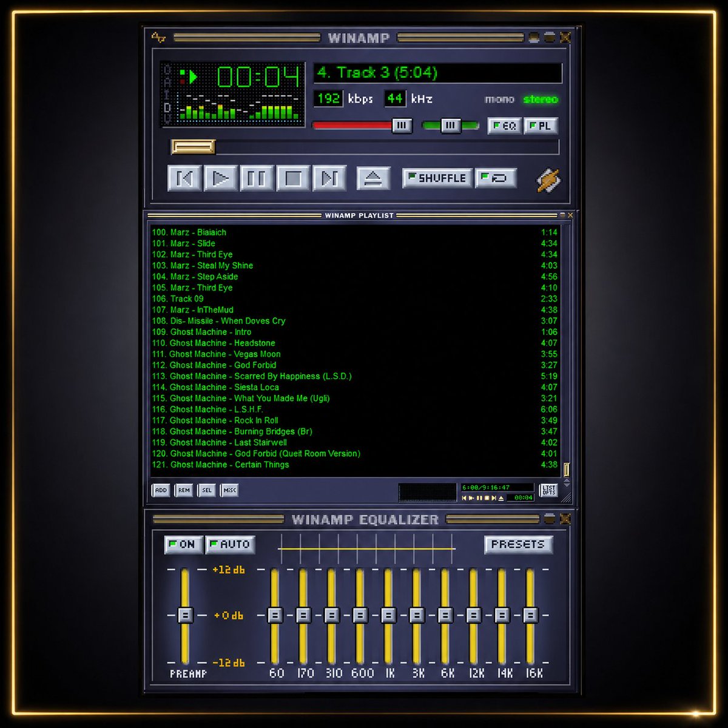
Task: Open the playlist MISC menu
Action: tap(229, 490)
